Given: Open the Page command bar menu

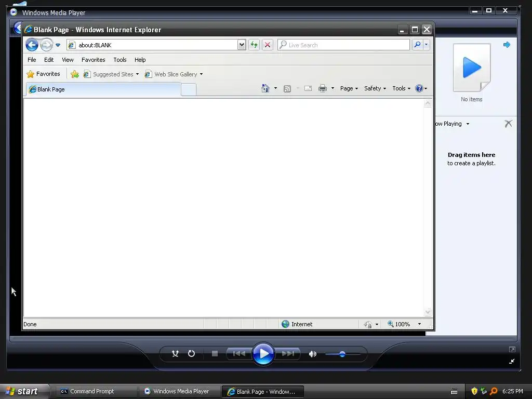Looking at the screenshot, I should (x=349, y=88).
